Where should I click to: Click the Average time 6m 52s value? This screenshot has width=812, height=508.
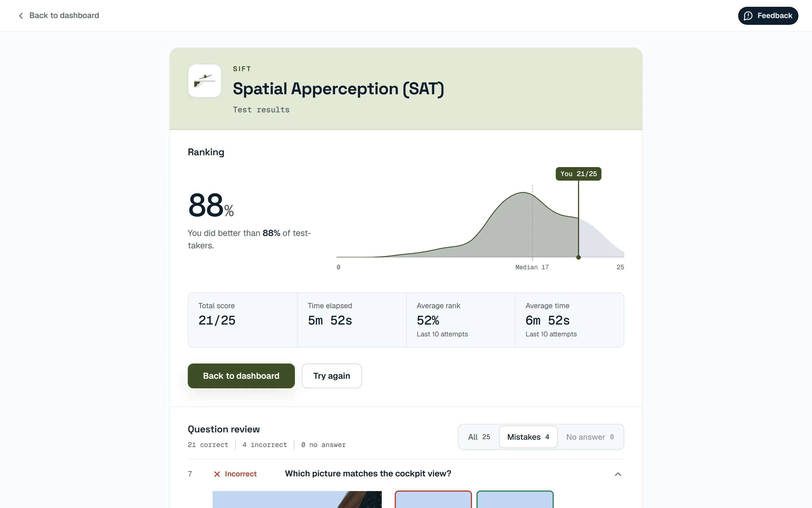547,320
